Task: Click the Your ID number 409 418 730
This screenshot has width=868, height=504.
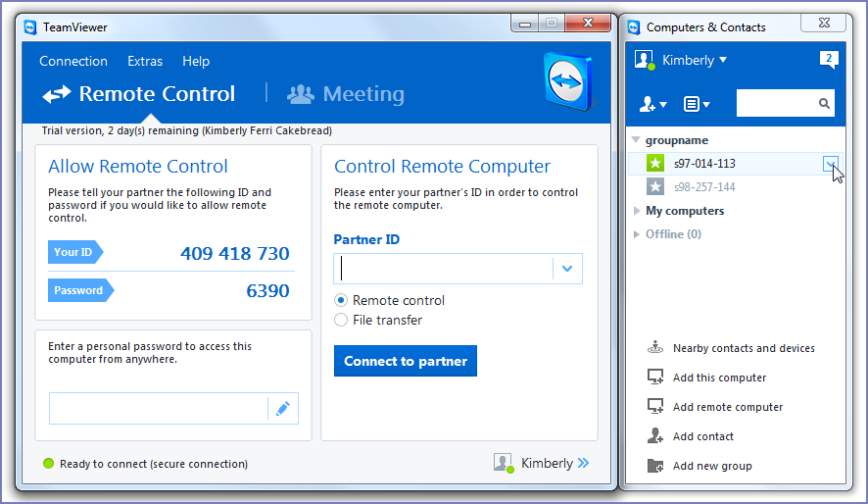Action: click(235, 253)
